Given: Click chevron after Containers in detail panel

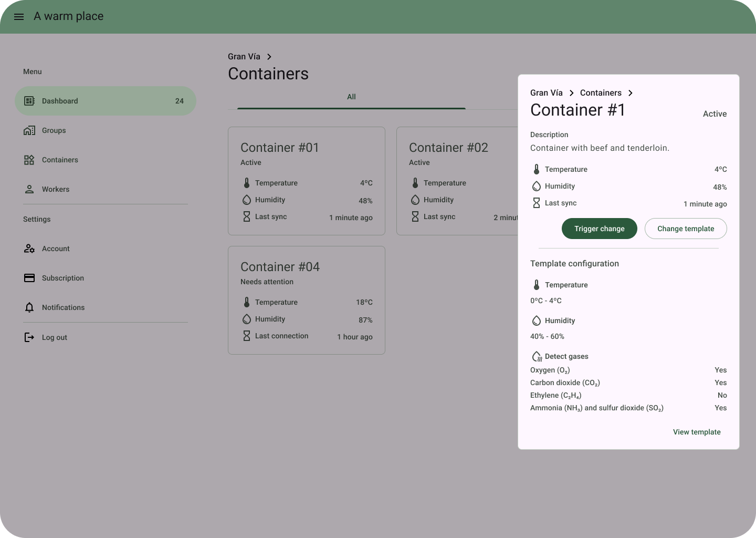Looking at the screenshot, I should coord(631,93).
